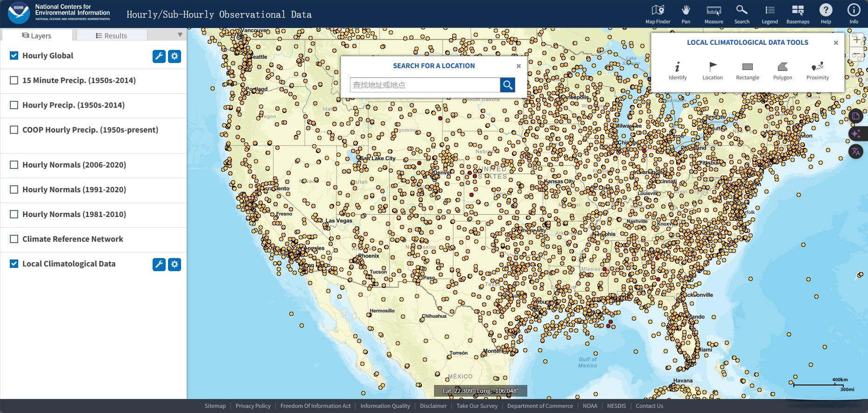Viewport: 868px width, 413px height.
Task: Enable Hourly Precip. (1950s-2014) layer
Action: click(14, 105)
